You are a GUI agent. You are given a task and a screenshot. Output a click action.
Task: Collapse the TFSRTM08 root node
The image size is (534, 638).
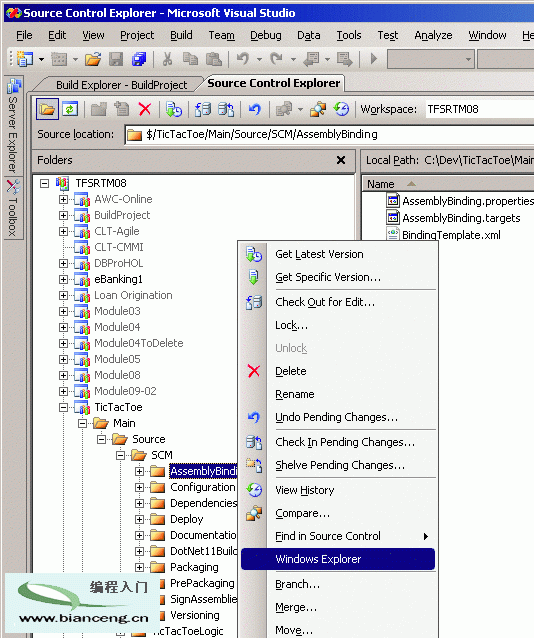pyautogui.click(x=44, y=184)
